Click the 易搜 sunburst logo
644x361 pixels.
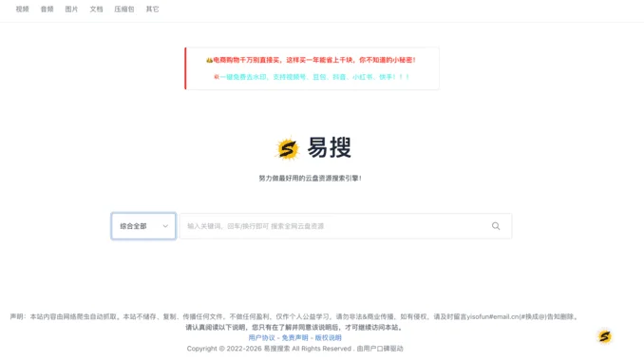[287, 148]
